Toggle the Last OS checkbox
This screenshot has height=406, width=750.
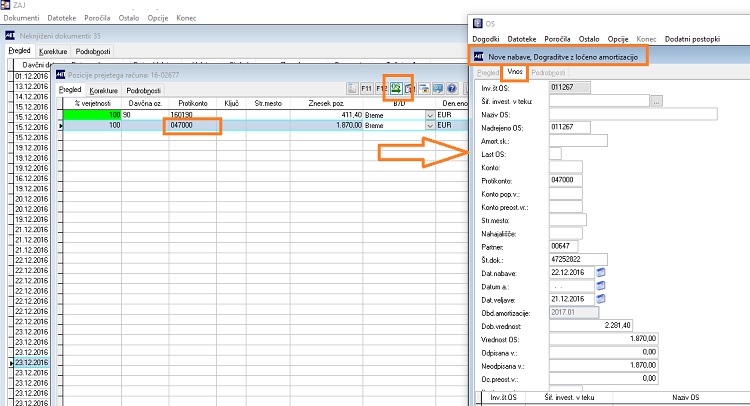[555, 154]
